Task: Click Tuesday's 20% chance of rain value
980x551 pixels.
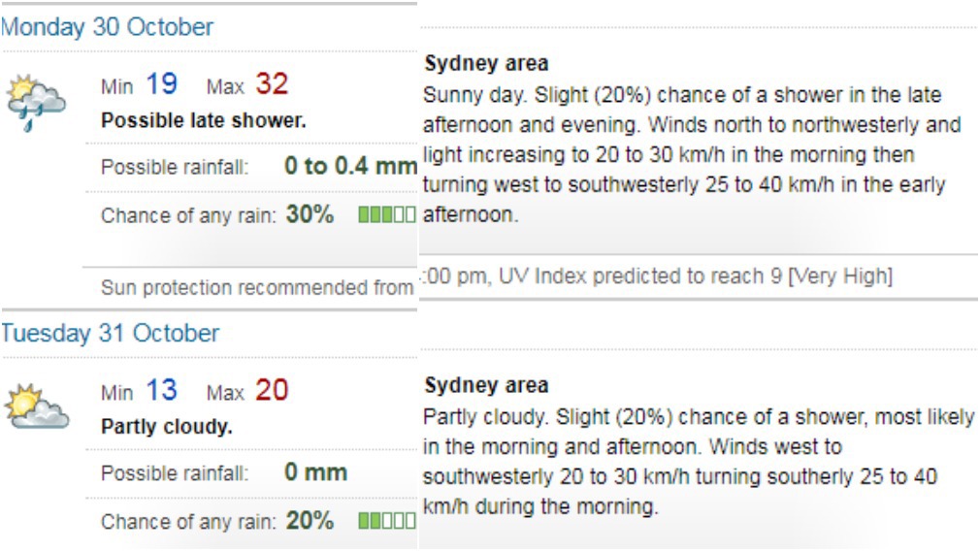Action: (x=310, y=521)
